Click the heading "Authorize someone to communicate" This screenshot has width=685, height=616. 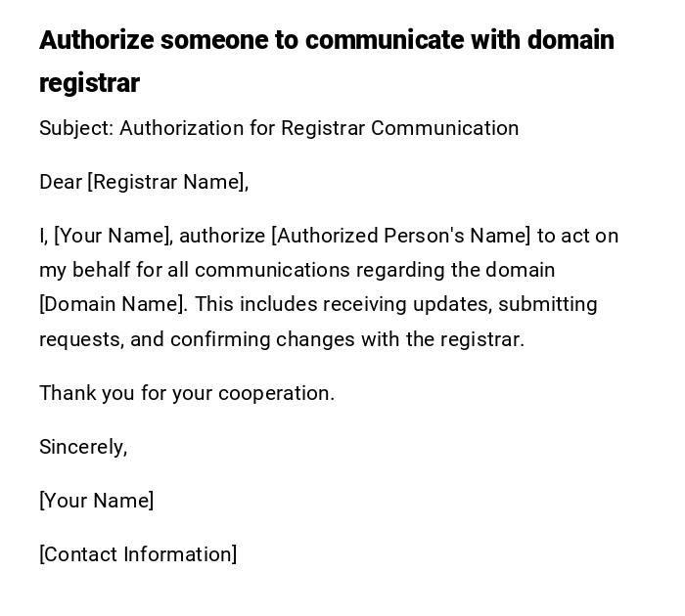coord(326,40)
